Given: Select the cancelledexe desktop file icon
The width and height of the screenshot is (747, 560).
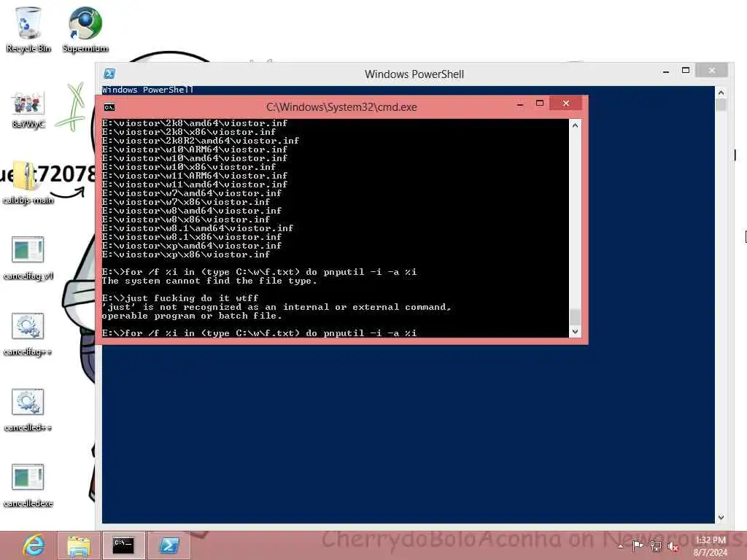Looking at the screenshot, I should 28,486.
